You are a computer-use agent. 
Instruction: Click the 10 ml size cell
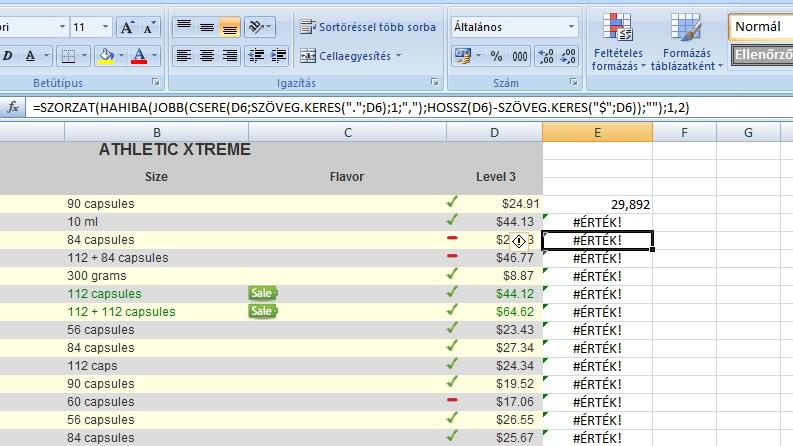click(x=157, y=221)
